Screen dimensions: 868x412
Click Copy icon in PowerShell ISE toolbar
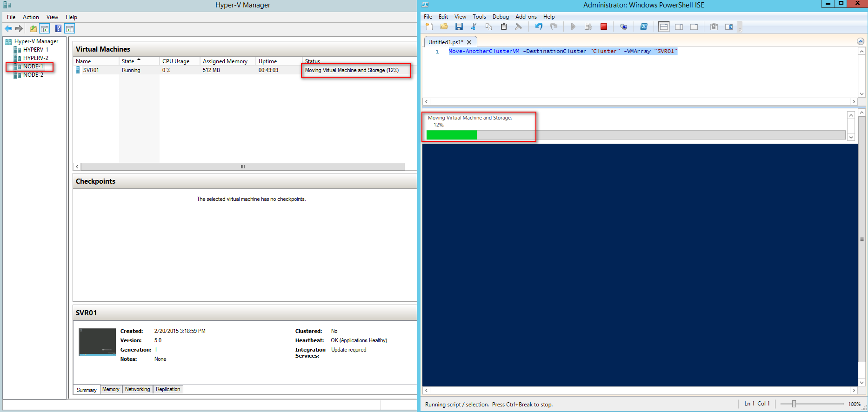pyautogui.click(x=488, y=27)
